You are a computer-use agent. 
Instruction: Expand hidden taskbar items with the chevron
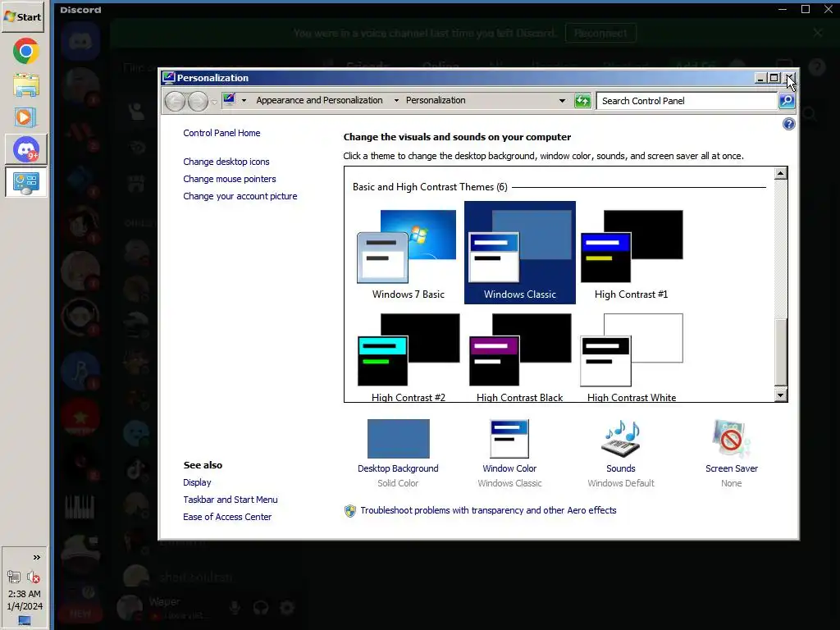click(36, 557)
